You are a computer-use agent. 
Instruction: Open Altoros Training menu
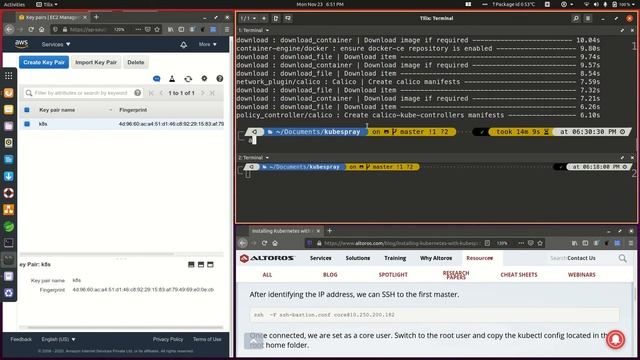[395, 258]
